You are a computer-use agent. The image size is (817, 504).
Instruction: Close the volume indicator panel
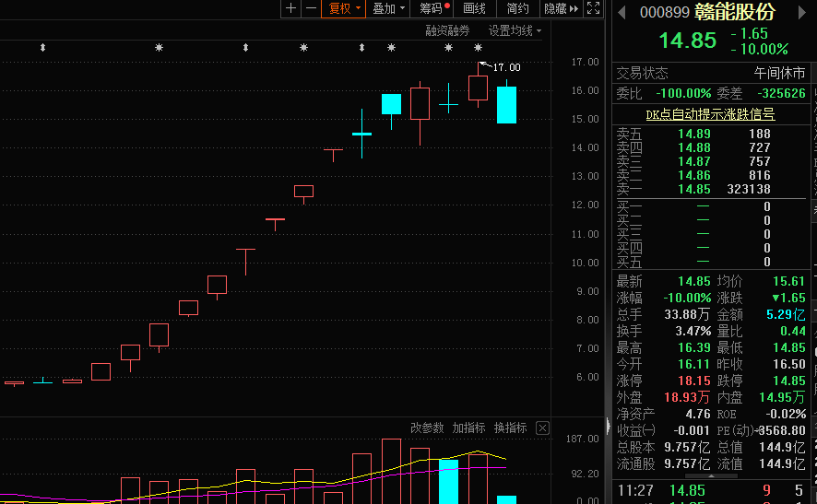click(x=542, y=428)
